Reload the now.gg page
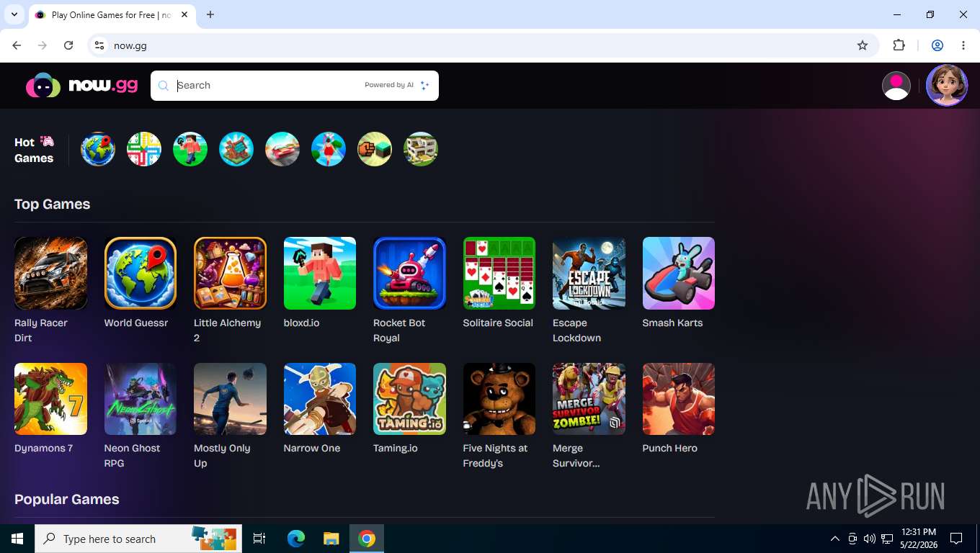 coord(68,45)
